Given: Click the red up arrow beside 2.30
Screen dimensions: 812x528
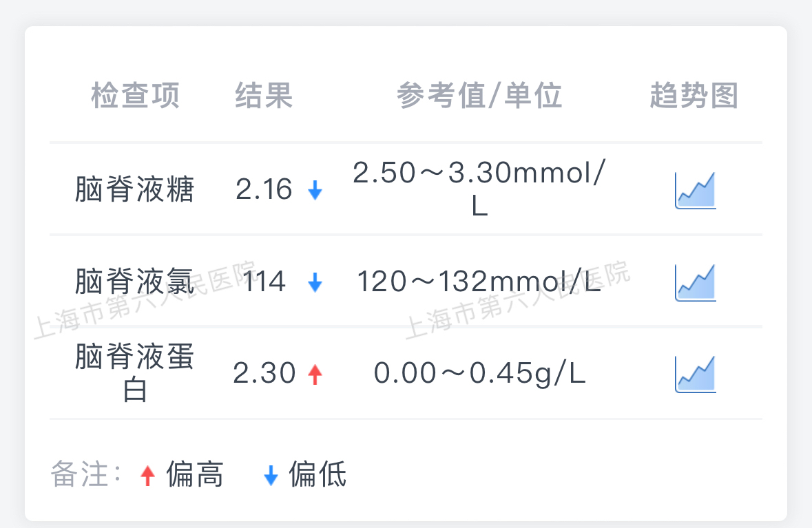Looking at the screenshot, I should [x=315, y=374].
